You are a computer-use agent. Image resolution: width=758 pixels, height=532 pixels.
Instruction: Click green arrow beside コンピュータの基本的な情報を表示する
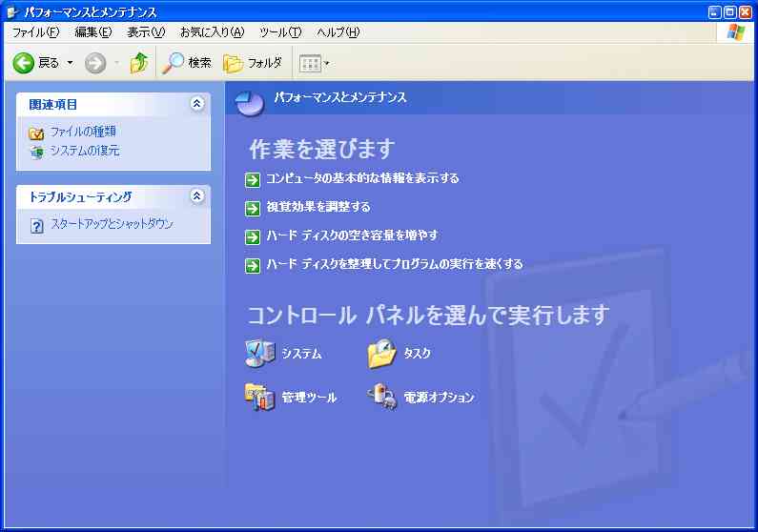pyautogui.click(x=253, y=180)
